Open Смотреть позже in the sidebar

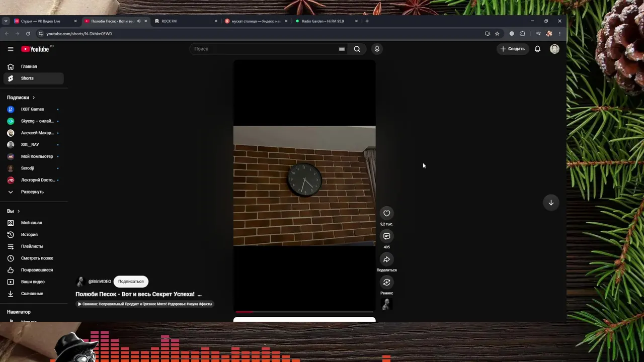coord(33,258)
